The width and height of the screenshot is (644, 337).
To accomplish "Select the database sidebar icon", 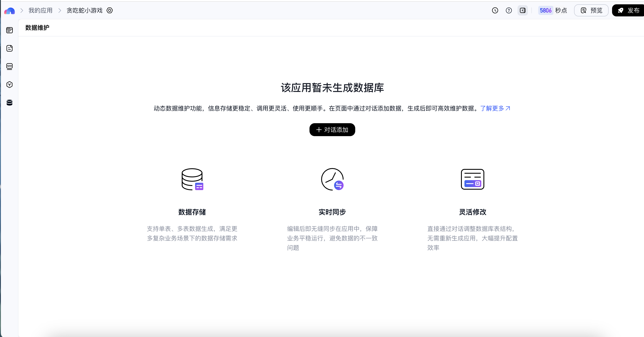I will coord(9,102).
